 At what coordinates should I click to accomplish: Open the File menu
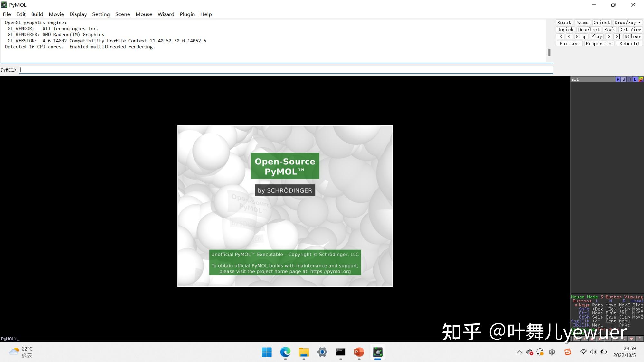pyautogui.click(x=7, y=14)
